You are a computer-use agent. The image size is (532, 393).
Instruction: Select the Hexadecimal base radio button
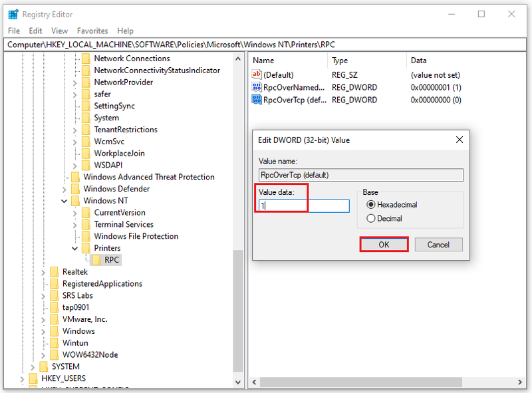click(371, 205)
